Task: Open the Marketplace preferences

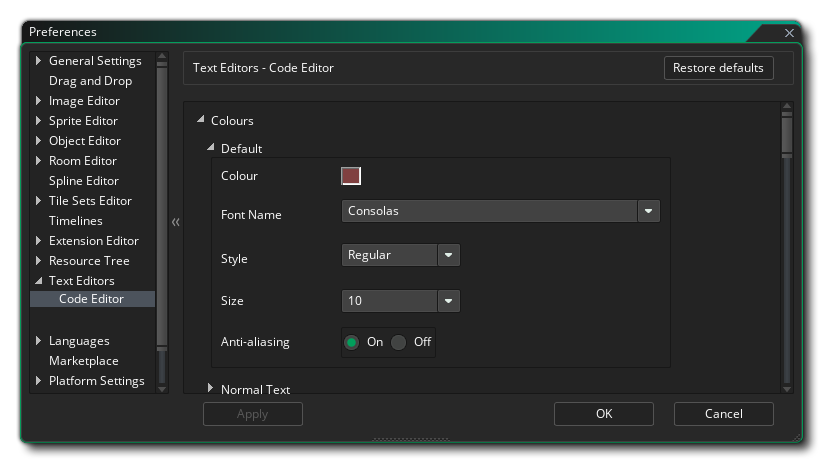Action: tap(83, 361)
